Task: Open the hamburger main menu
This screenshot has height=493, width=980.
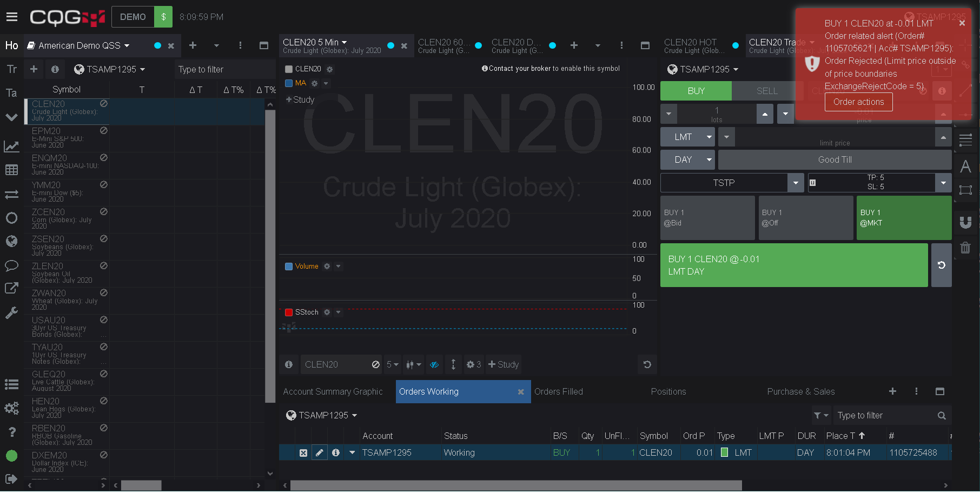Action: click(x=12, y=17)
